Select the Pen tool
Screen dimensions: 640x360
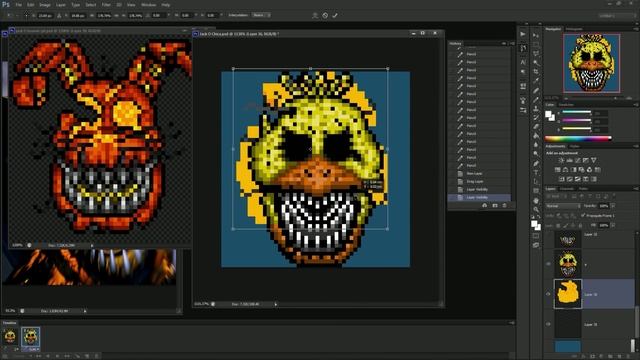coord(536,163)
